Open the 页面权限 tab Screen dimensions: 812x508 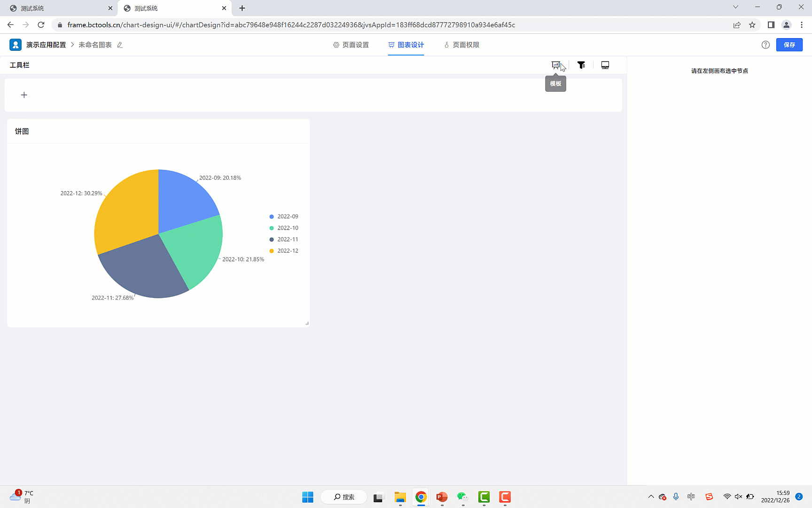tap(461, 45)
